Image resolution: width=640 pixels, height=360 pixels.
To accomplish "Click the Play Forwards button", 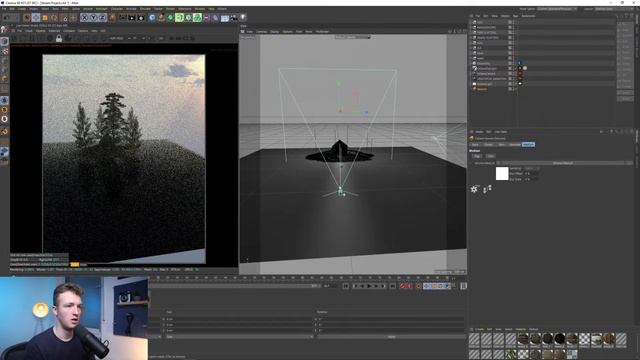I will point(369,286).
